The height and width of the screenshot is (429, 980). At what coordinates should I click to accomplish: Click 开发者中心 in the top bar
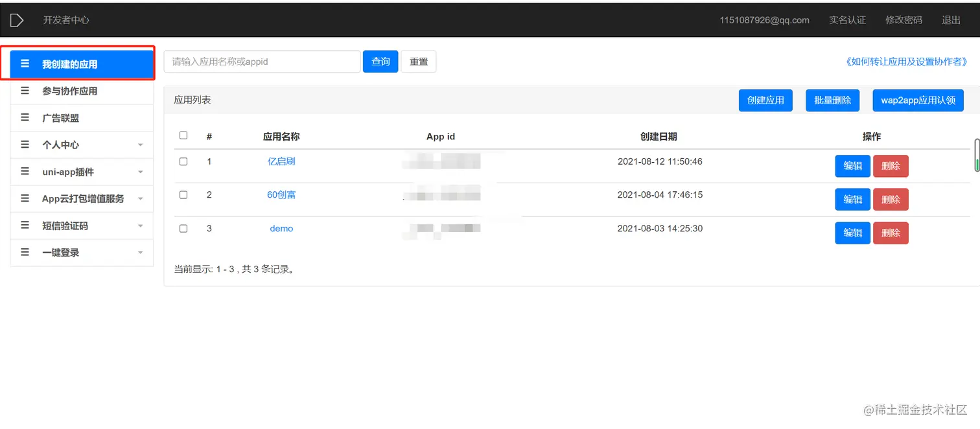click(66, 20)
